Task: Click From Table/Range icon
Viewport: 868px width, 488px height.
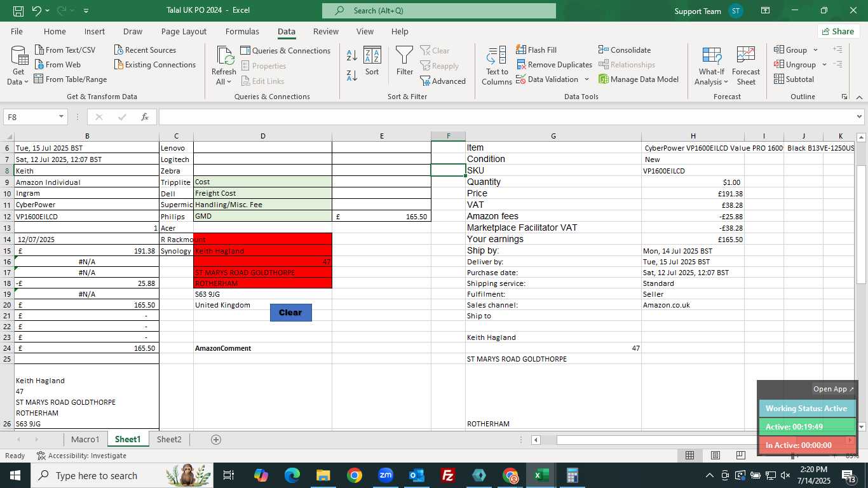Action: point(39,79)
